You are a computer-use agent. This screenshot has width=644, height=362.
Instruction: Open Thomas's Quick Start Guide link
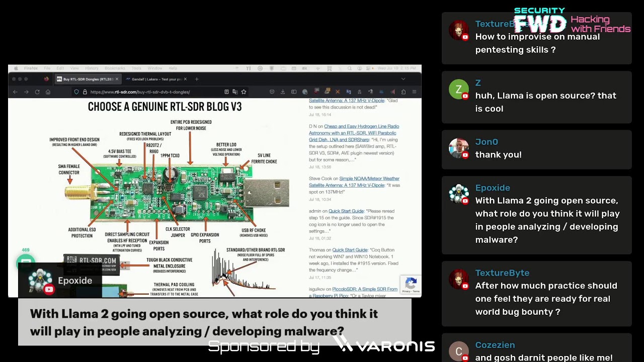click(350, 250)
